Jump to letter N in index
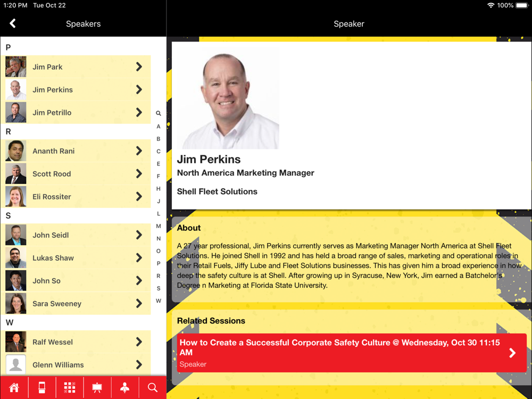 point(159,238)
